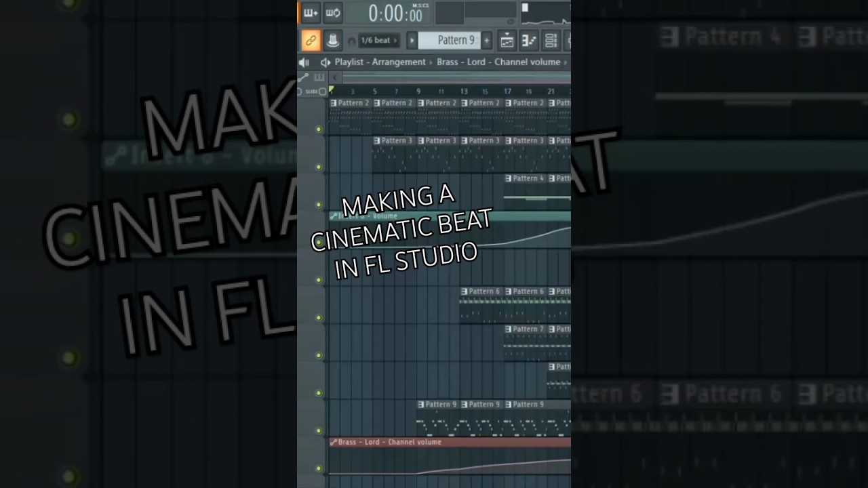Open the Playlist view icon
868x488 pixels.
click(507, 41)
